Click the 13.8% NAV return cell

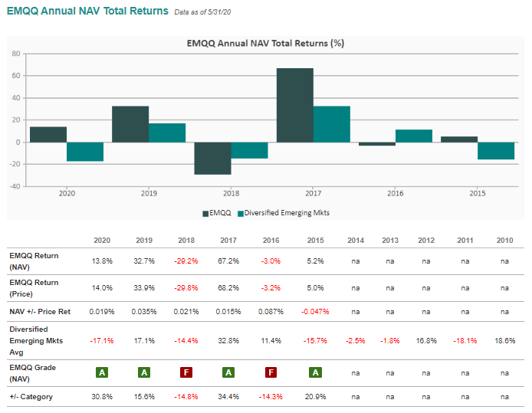click(x=102, y=261)
